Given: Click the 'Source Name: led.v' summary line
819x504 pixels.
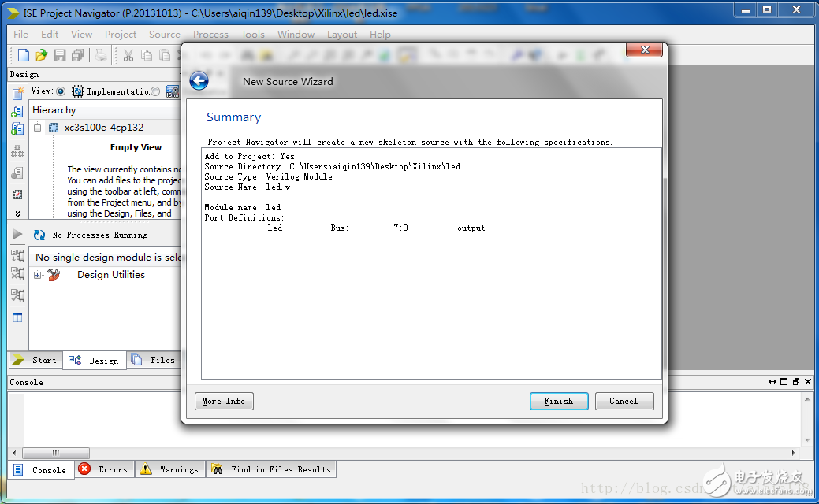Looking at the screenshot, I should [x=247, y=187].
